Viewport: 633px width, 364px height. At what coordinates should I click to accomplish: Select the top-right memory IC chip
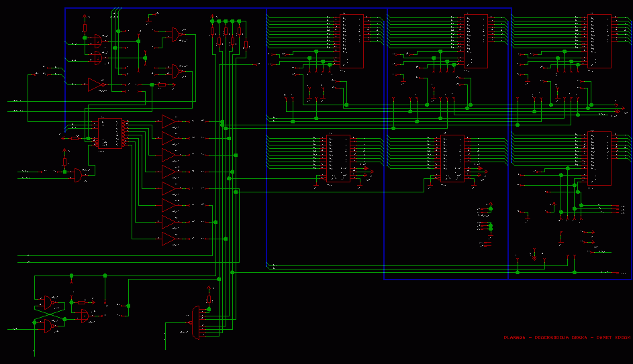pyautogui.click(x=599, y=41)
